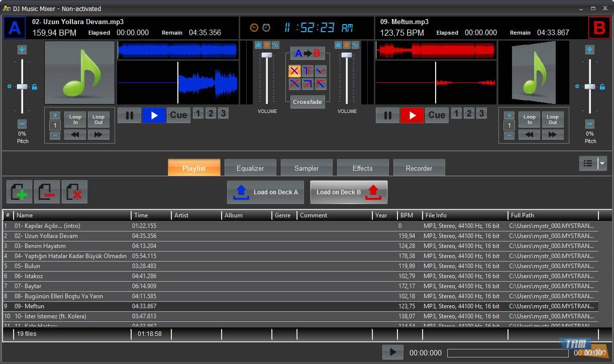Click the BPM column header to sort
The width and height of the screenshot is (614, 364).
tap(406, 215)
